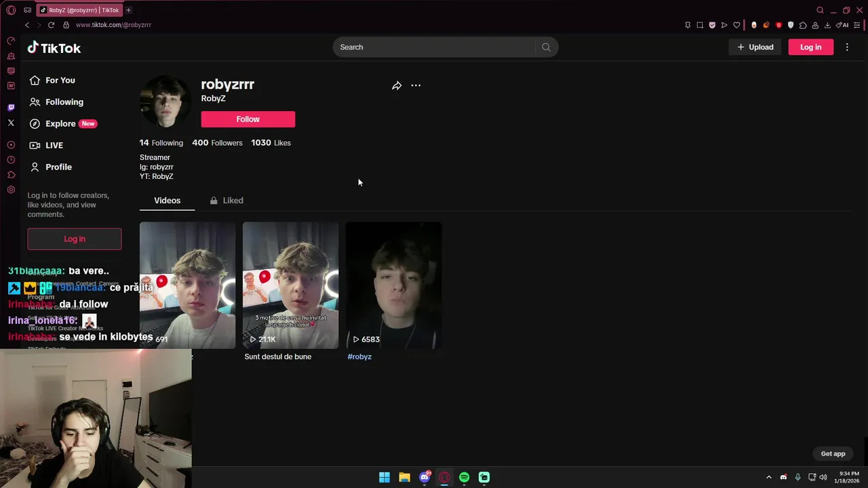Switch to the locked Liked tab
Viewport: 868px width, 488px height.
pos(226,201)
